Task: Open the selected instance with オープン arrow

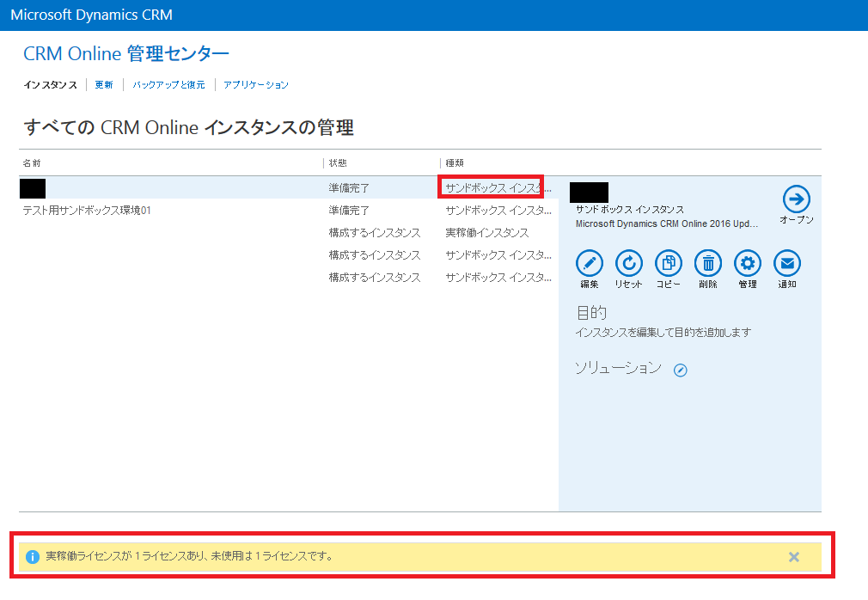Action: click(x=796, y=199)
